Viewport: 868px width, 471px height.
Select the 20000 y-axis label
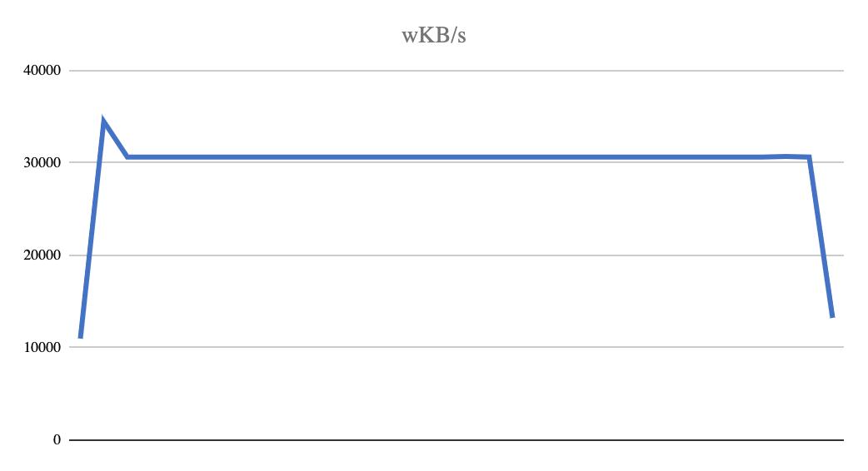42,255
